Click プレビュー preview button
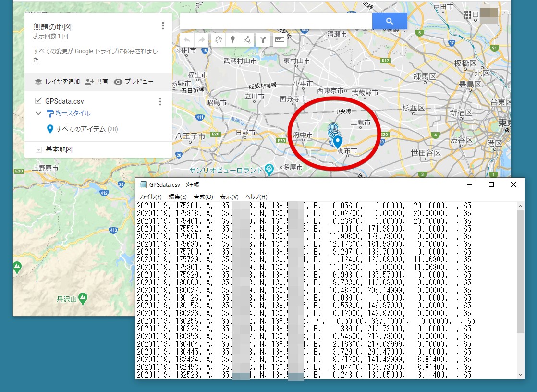Image resolution: width=537 pixels, height=392 pixels. [x=134, y=82]
